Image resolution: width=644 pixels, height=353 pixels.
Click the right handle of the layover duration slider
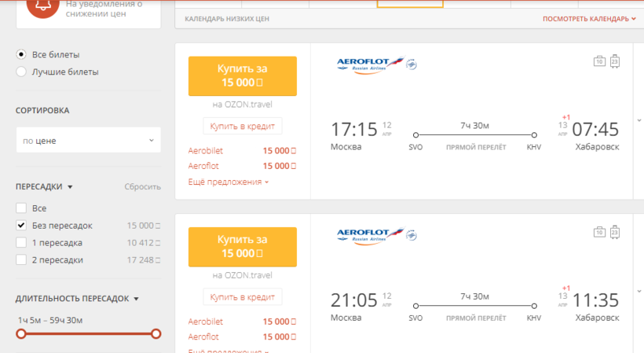(x=156, y=333)
